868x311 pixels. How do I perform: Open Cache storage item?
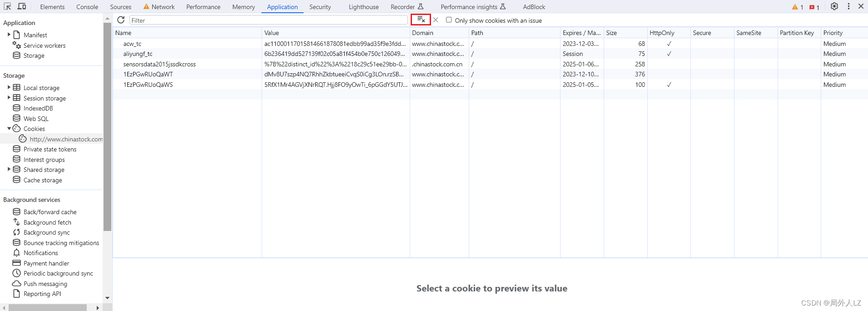click(43, 180)
